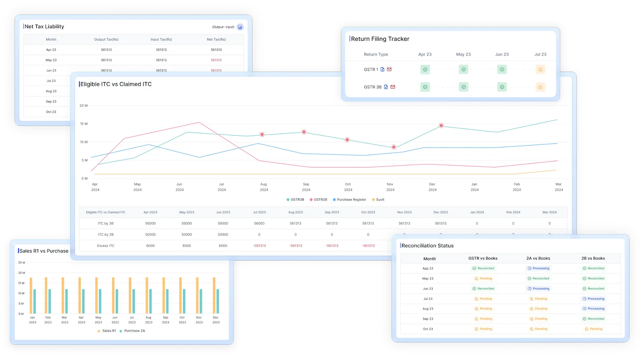644x357 pixels.
Task: Click Aug 23 2A vs Books Pending badge
Action: coord(539,309)
